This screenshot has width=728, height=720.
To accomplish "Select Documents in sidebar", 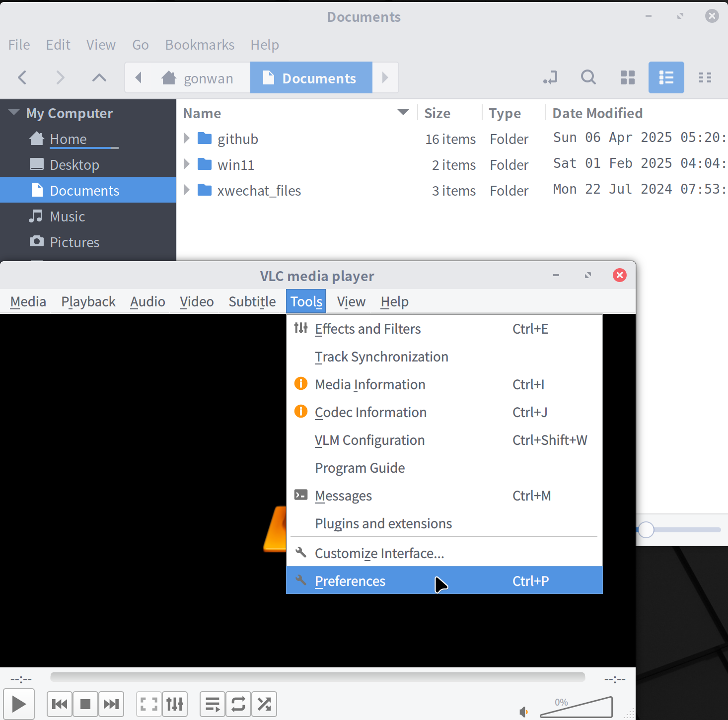I will click(x=88, y=190).
